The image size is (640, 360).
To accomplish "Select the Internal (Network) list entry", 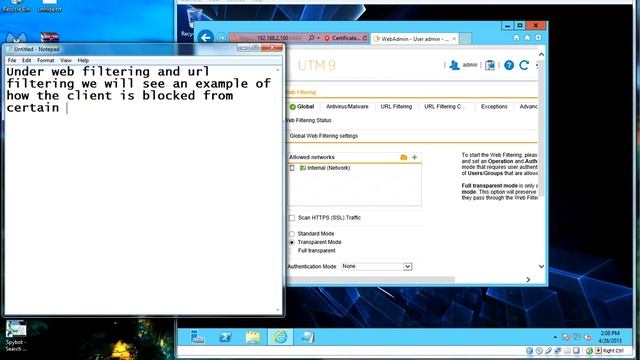I will (329, 168).
